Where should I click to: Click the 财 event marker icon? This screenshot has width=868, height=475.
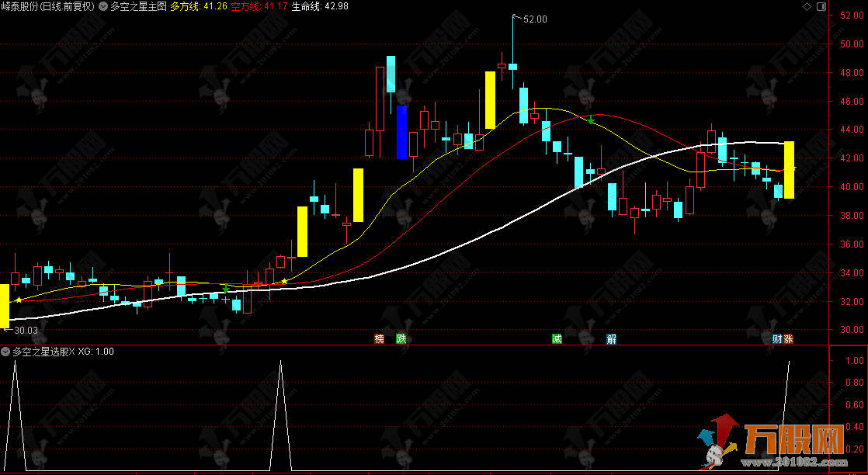777,338
